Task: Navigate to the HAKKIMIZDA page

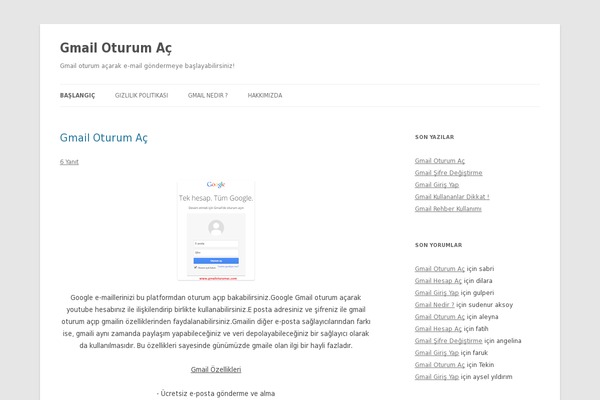Action: coord(265,95)
